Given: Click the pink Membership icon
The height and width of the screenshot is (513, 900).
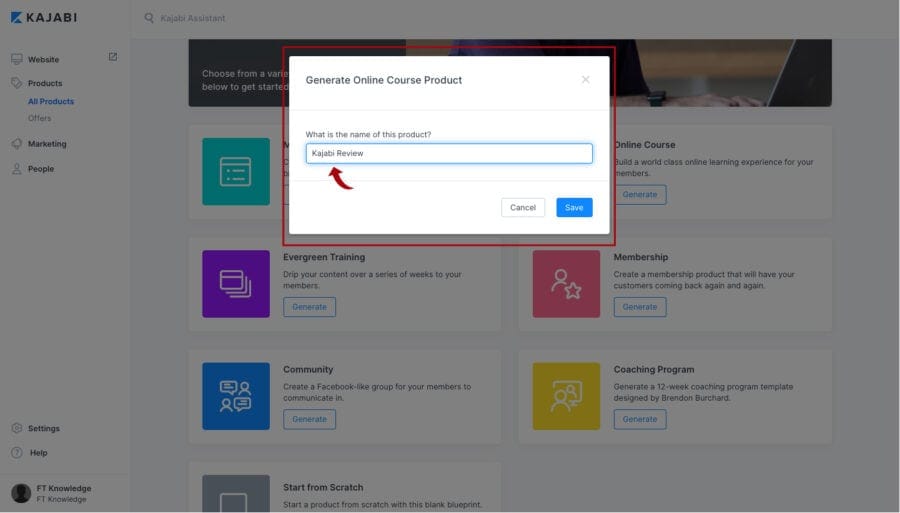Looking at the screenshot, I should tap(566, 283).
